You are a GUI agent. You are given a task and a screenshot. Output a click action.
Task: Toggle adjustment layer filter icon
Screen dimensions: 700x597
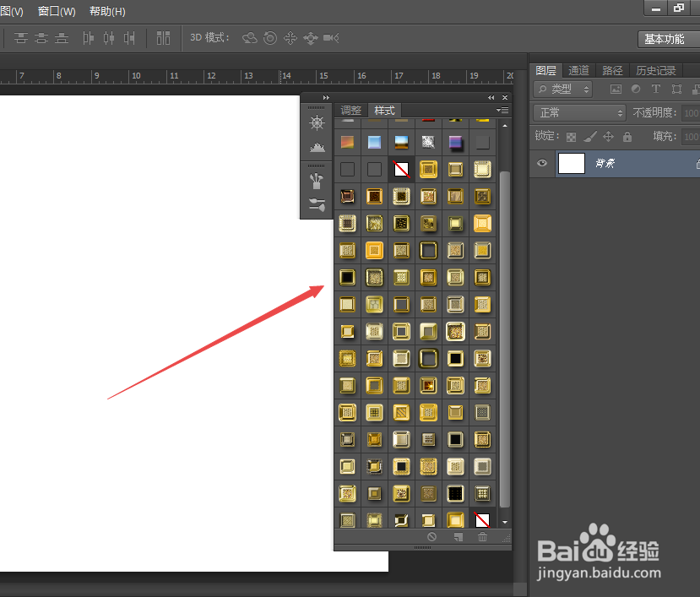[636, 89]
